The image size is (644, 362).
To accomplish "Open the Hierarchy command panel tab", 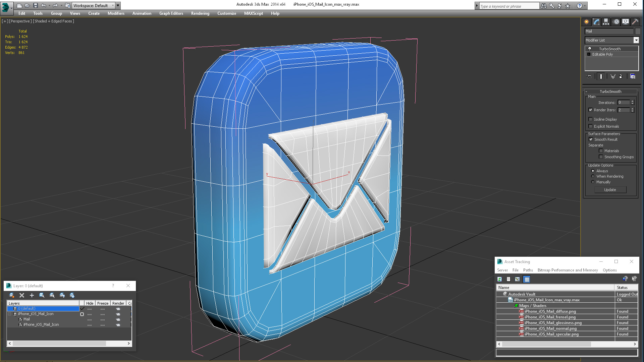I will pos(606,22).
